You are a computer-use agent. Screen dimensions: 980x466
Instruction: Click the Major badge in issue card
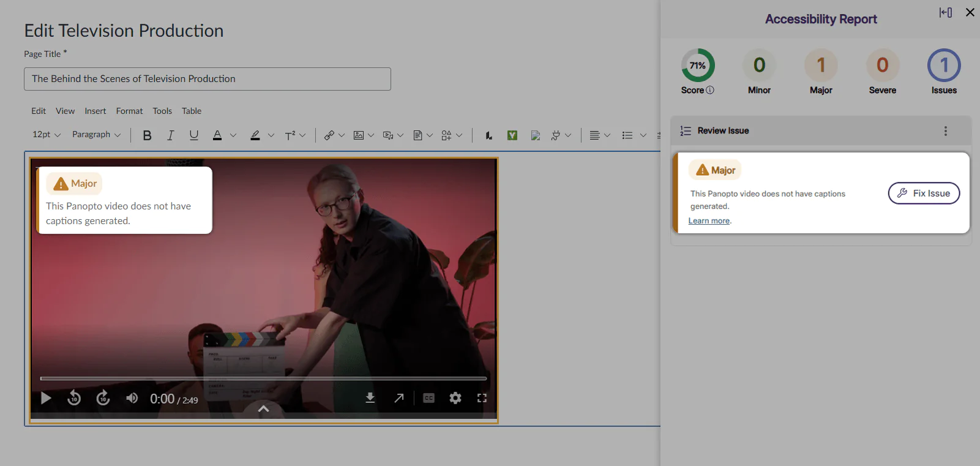tap(715, 170)
